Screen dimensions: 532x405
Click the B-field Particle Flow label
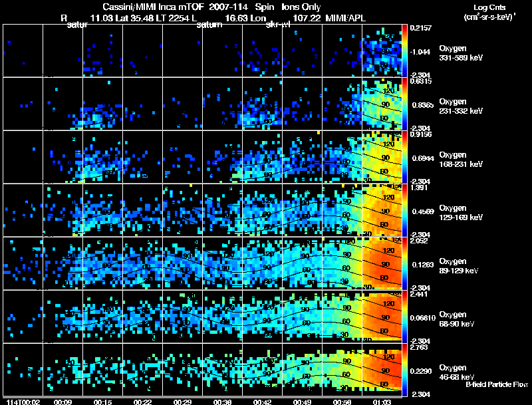[497, 384]
